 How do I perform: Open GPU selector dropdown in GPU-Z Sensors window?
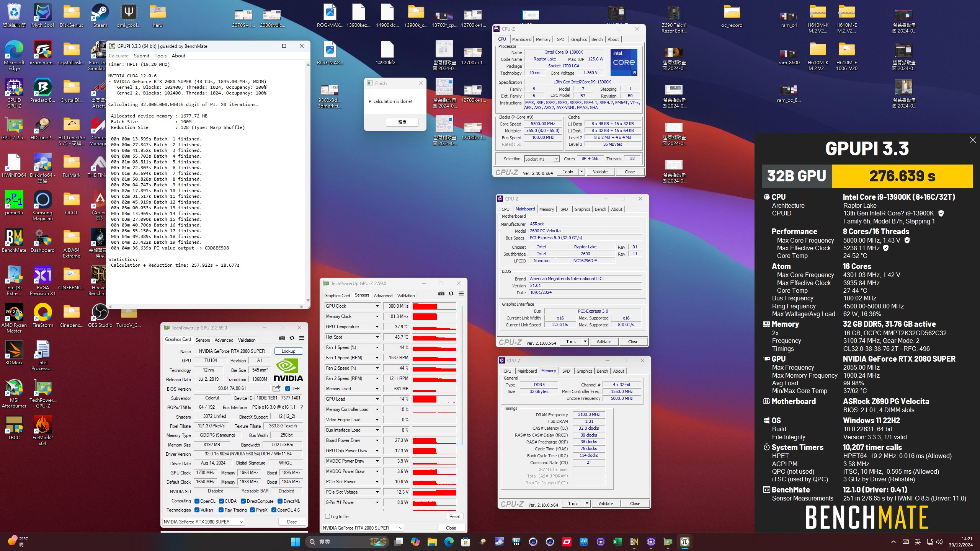click(x=363, y=528)
